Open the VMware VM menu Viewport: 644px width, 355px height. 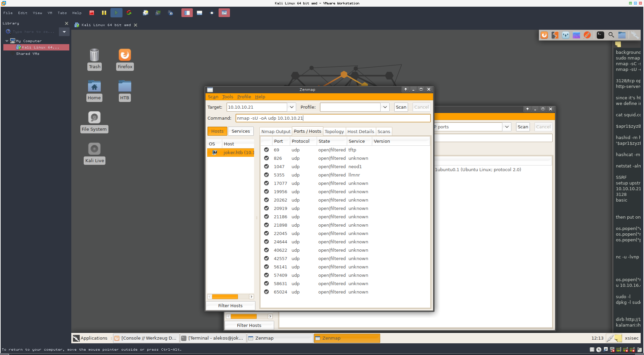tap(50, 13)
